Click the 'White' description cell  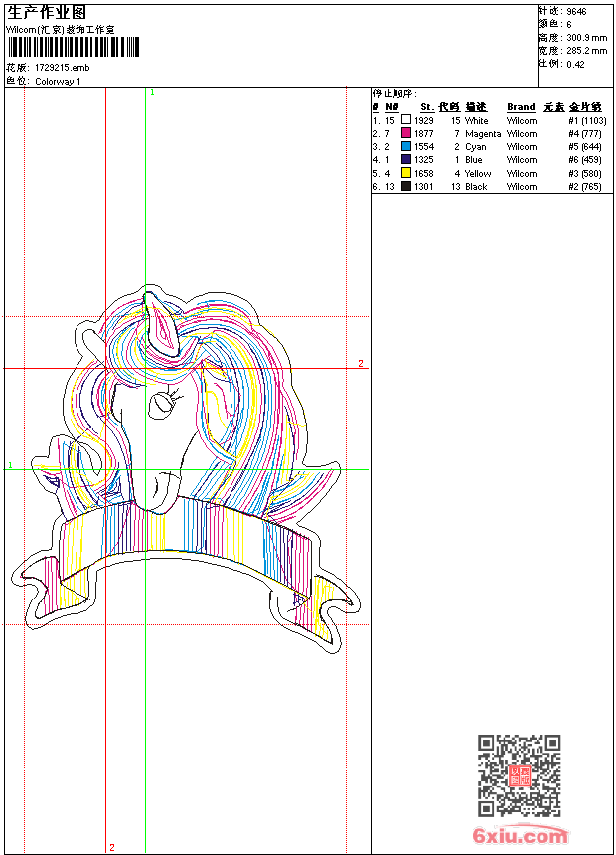click(x=477, y=121)
